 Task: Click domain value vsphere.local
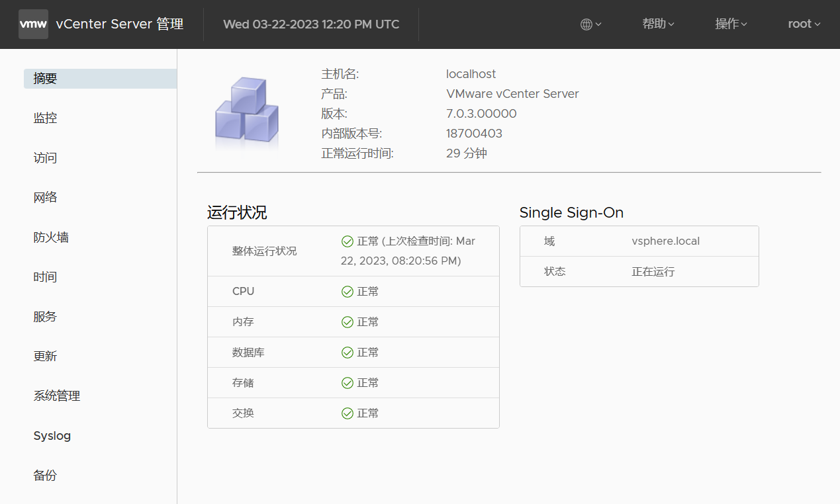[x=665, y=241]
